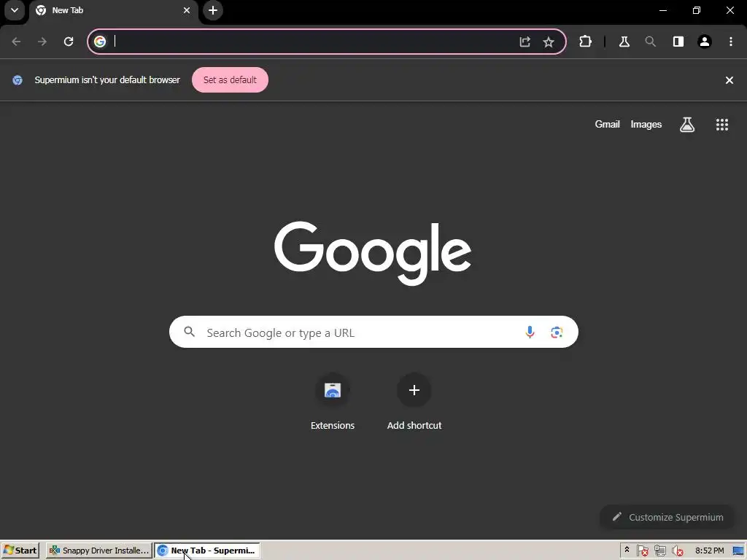The image size is (747, 560).
Task: Click magnifier icon in Google search box
Action: tap(189, 332)
